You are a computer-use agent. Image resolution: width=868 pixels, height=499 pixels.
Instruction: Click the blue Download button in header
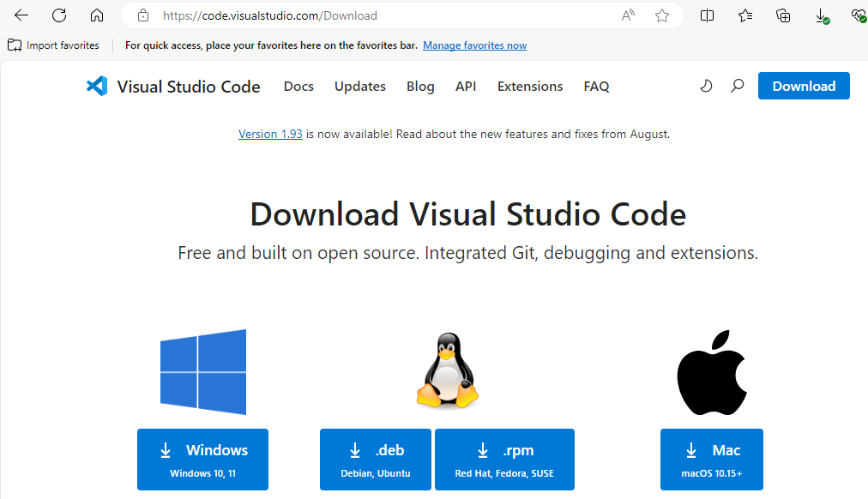coord(804,86)
